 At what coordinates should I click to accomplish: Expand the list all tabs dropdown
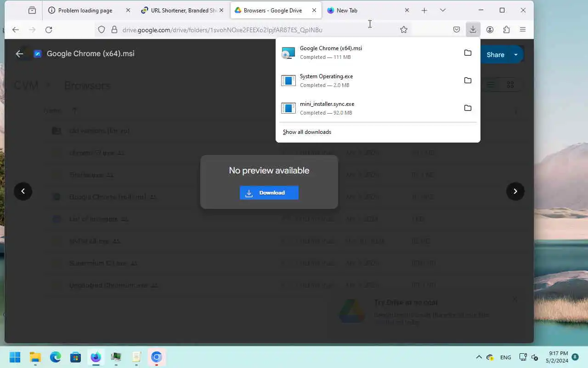pyautogui.click(x=442, y=10)
